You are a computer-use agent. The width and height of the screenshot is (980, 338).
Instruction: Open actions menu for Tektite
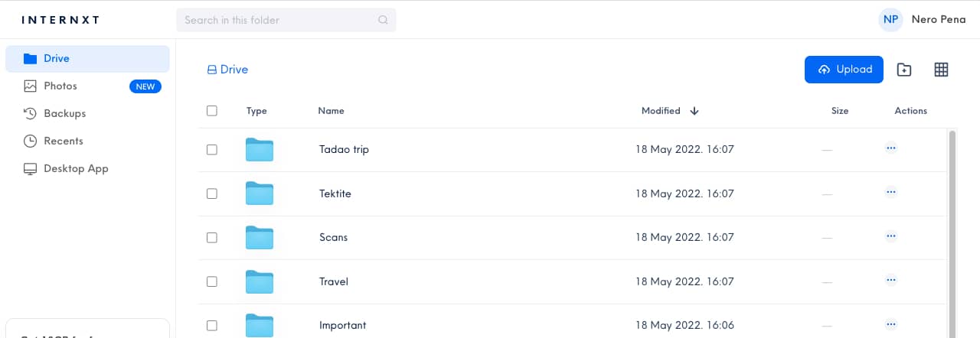[890, 192]
